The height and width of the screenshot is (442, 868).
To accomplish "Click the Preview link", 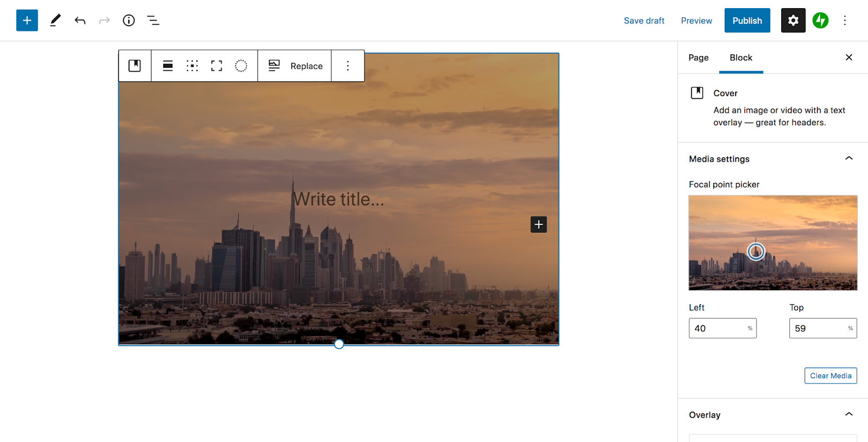I will click(x=697, y=21).
